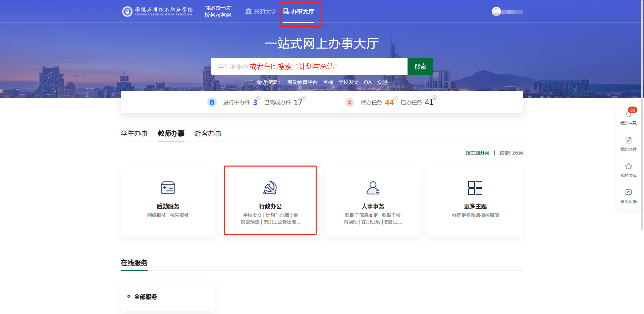Select 全部服务 under 在线服务
Image resolution: width=644 pixels, height=314 pixels.
click(x=145, y=297)
